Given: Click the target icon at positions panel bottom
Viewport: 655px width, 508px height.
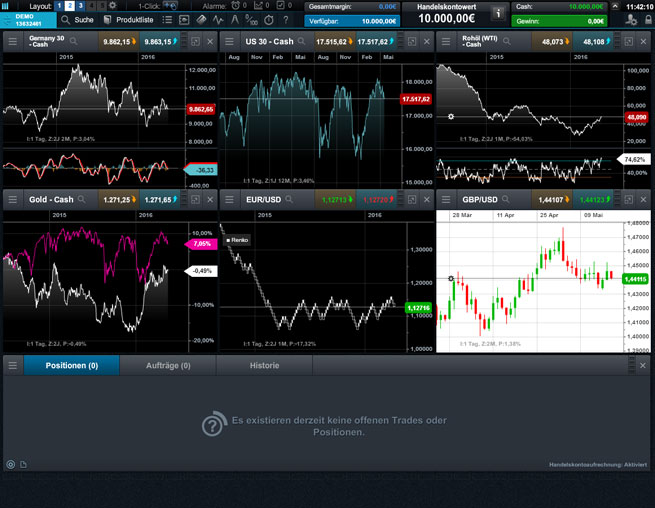Looking at the screenshot, I should coord(11,464).
